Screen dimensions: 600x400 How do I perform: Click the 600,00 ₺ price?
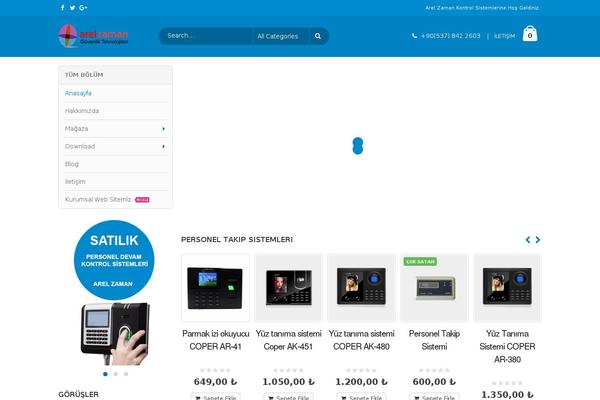[x=434, y=382]
